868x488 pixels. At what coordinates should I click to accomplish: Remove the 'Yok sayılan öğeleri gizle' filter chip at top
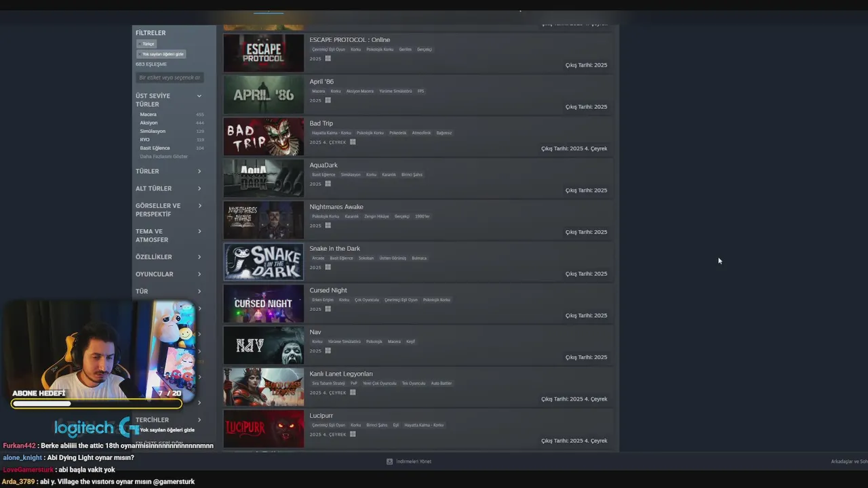pyautogui.click(x=161, y=54)
